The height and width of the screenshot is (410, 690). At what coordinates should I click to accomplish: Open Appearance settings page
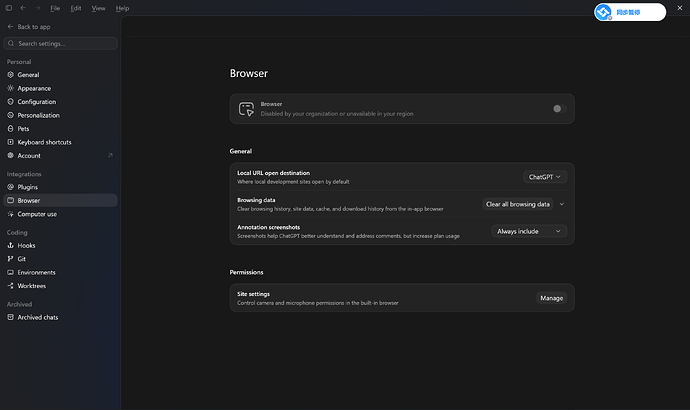tap(60, 88)
